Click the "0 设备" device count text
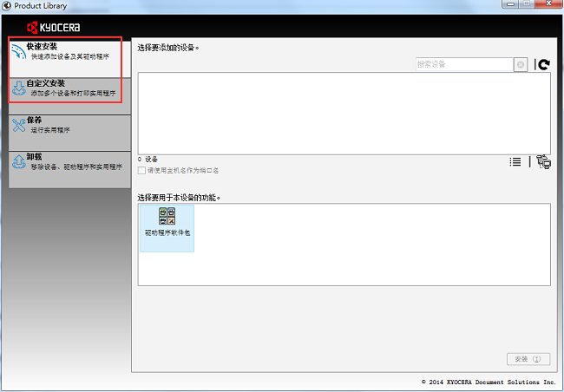The width and height of the screenshot is (564, 392). [x=148, y=160]
